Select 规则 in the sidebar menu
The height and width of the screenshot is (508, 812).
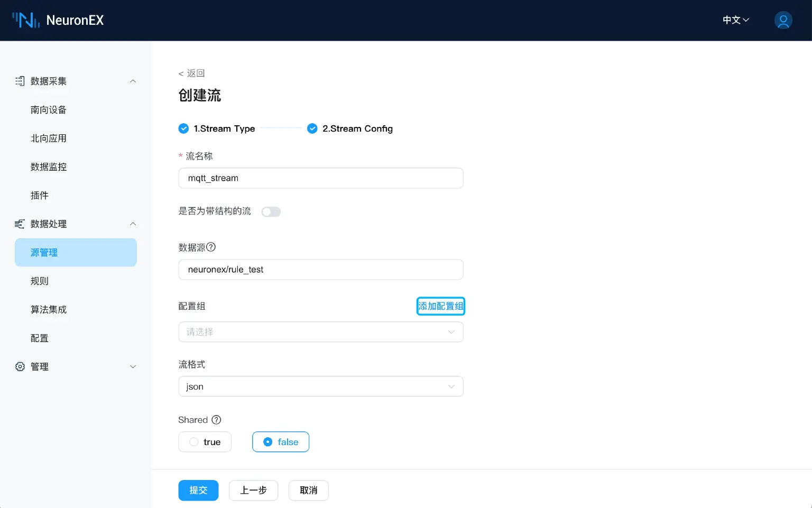39,281
